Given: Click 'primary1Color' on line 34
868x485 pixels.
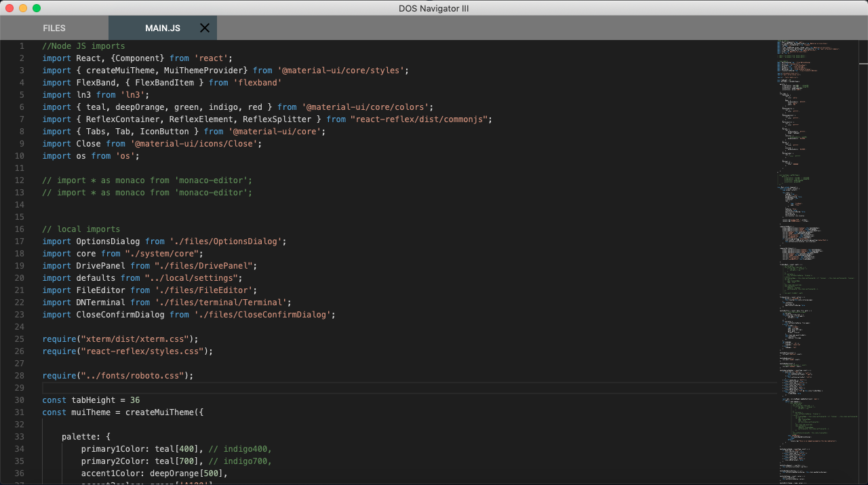Looking at the screenshot, I should point(113,449).
